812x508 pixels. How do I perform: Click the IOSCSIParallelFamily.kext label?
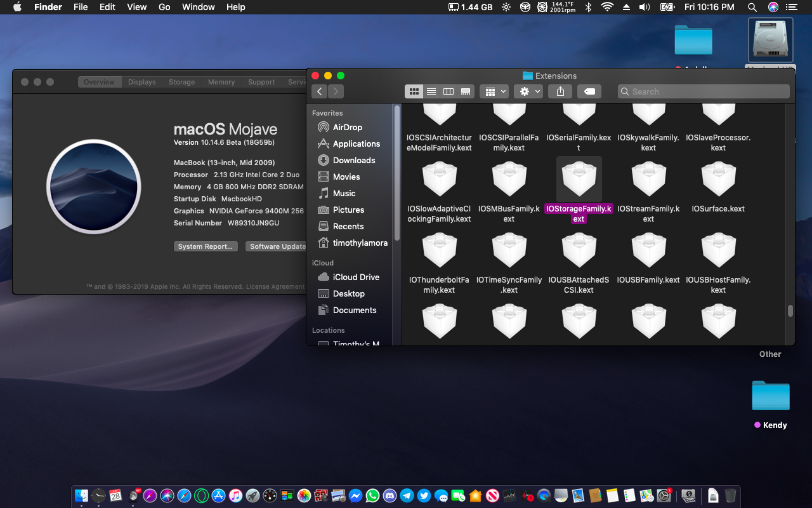point(509,142)
